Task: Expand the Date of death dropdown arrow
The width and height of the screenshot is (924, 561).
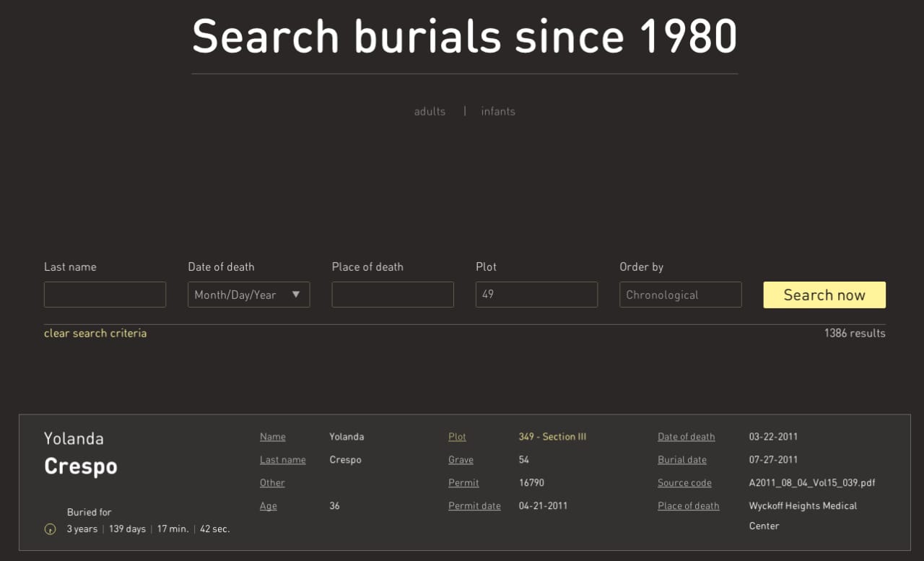Action: click(x=296, y=295)
